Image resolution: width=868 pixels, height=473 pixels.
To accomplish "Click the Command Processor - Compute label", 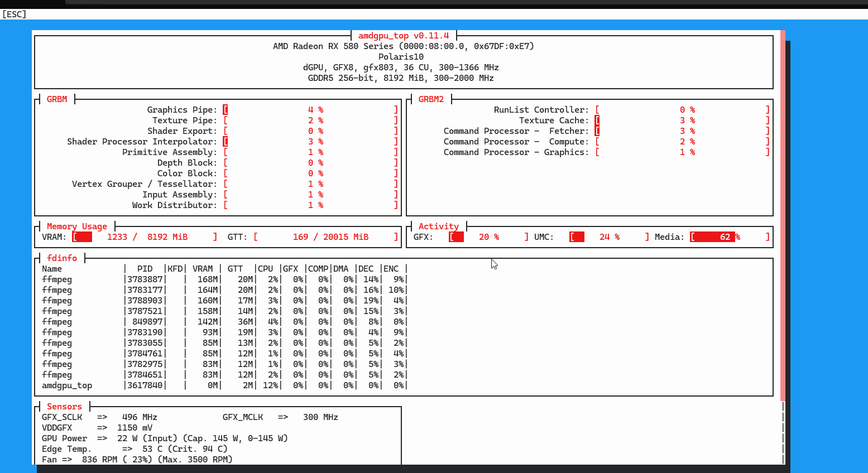I will [516, 142].
